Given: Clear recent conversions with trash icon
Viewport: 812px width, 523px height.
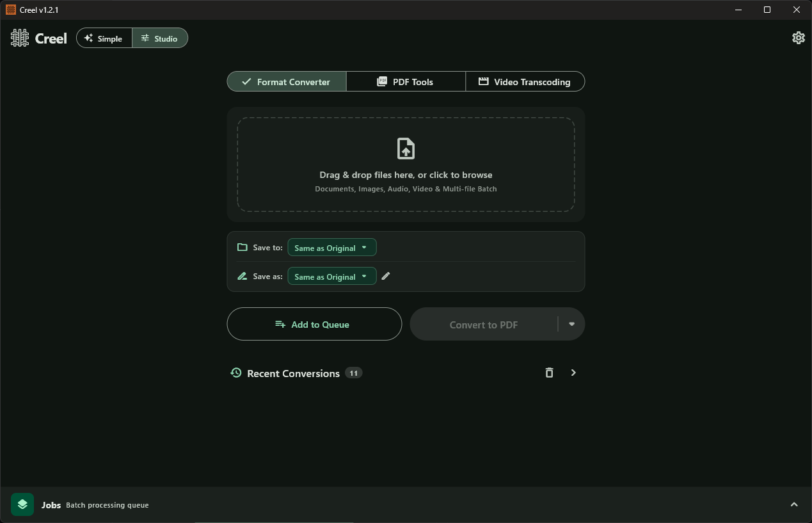Looking at the screenshot, I should (x=549, y=373).
